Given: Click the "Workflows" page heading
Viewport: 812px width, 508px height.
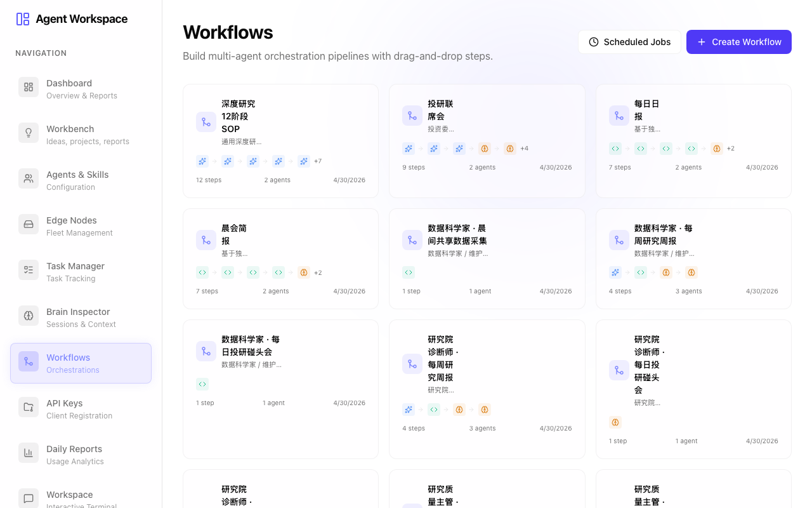Looking at the screenshot, I should point(228,32).
